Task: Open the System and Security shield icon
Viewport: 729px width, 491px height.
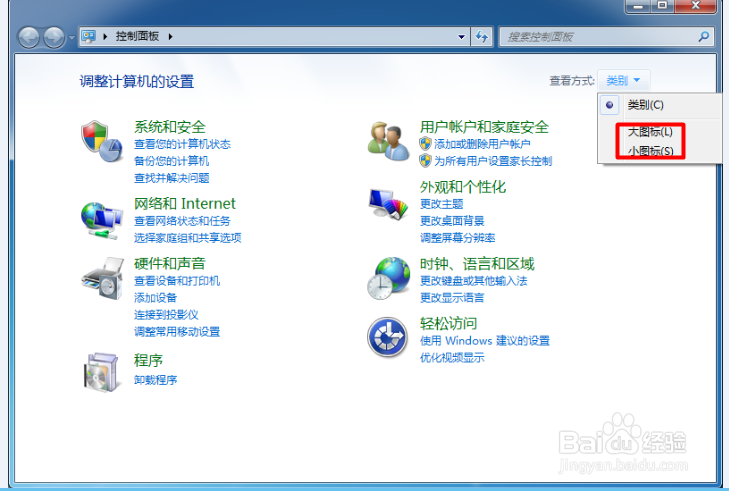Action: [102, 141]
